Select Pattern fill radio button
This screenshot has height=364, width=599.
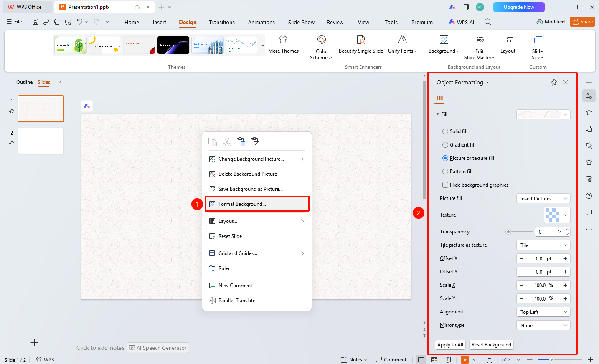pyautogui.click(x=445, y=172)
